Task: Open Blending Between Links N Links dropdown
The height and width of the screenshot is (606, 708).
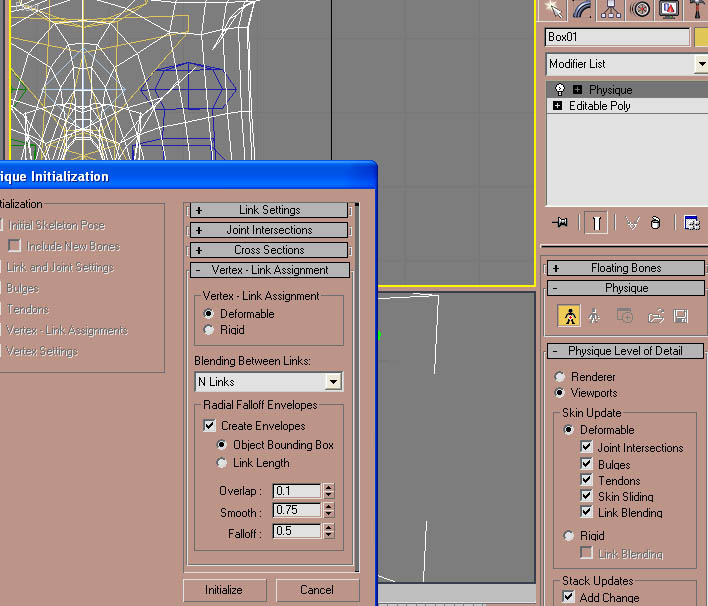Action: coord(333,382)
